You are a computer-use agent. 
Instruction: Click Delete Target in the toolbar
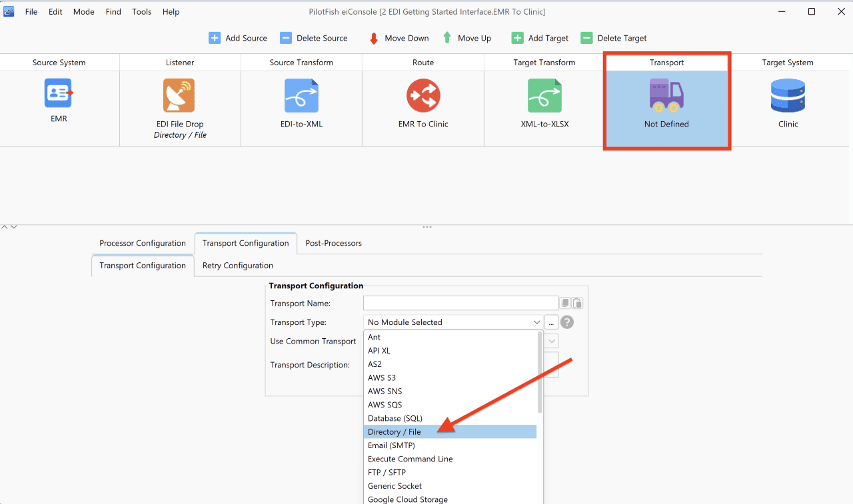(614, 38)
